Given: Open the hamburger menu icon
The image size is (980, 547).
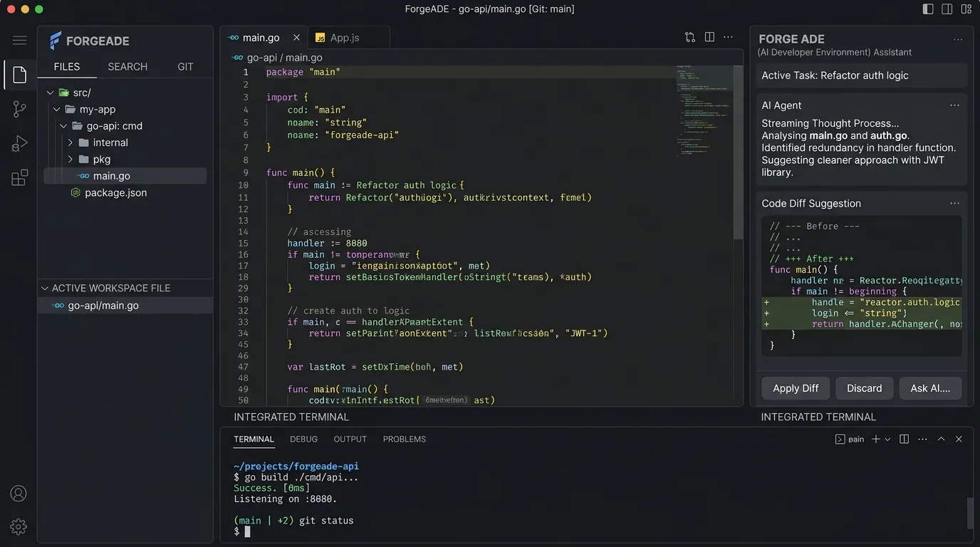Looking at the screenshot, I should coord(19,41).
